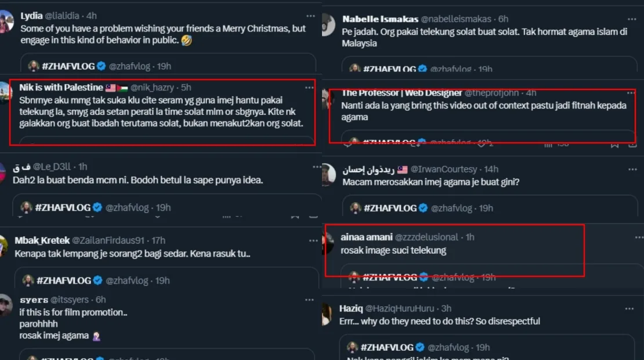Image resolution: width=644 pixels, height=360 pixels.
Task: Expand more menu on Nik is with Palestine's tweet
Action: click(x=309, y=87)
